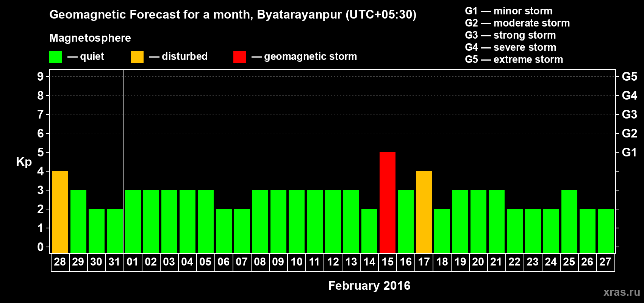Click the 'G3 — strong storm' legend line
This screenshot has width=644, height=303.
tap(510, 35)
